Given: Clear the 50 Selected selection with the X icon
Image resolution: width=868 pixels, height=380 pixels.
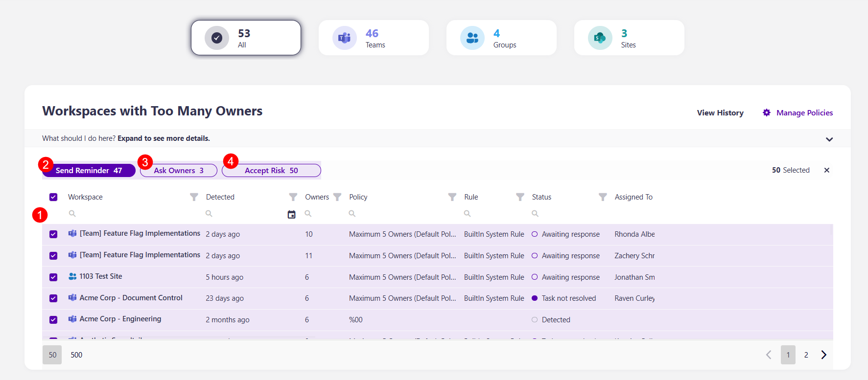Looking at the screenshot, I should (x=827, y=170).
